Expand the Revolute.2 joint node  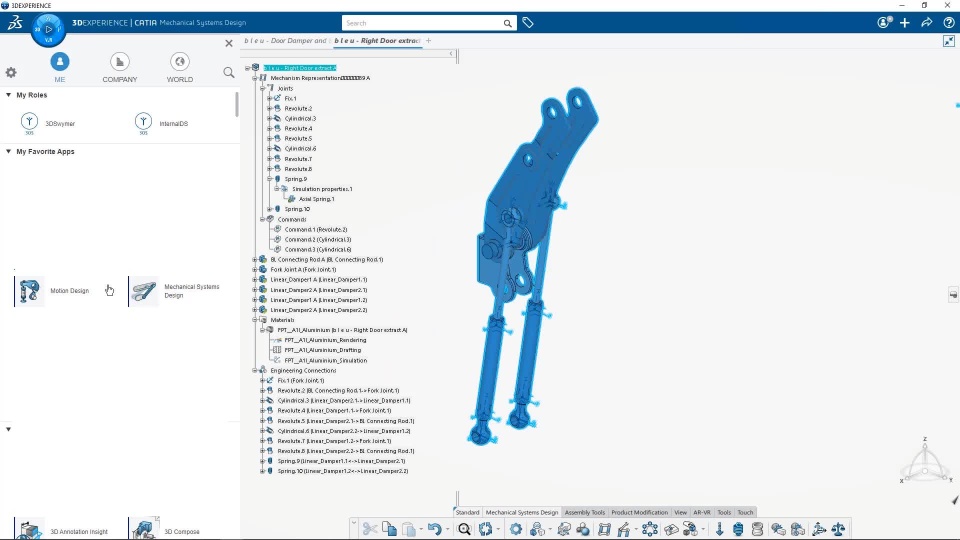point(269,108)
